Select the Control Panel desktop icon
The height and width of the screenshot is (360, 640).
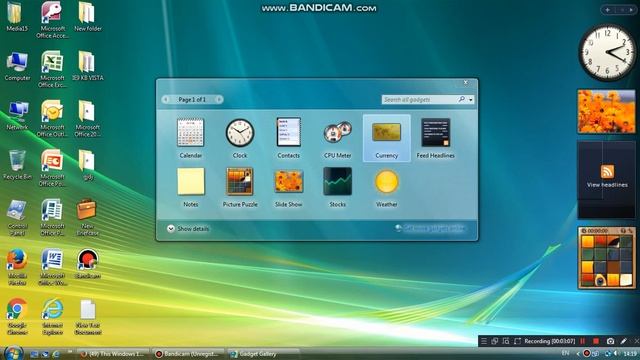coord(17,218)
